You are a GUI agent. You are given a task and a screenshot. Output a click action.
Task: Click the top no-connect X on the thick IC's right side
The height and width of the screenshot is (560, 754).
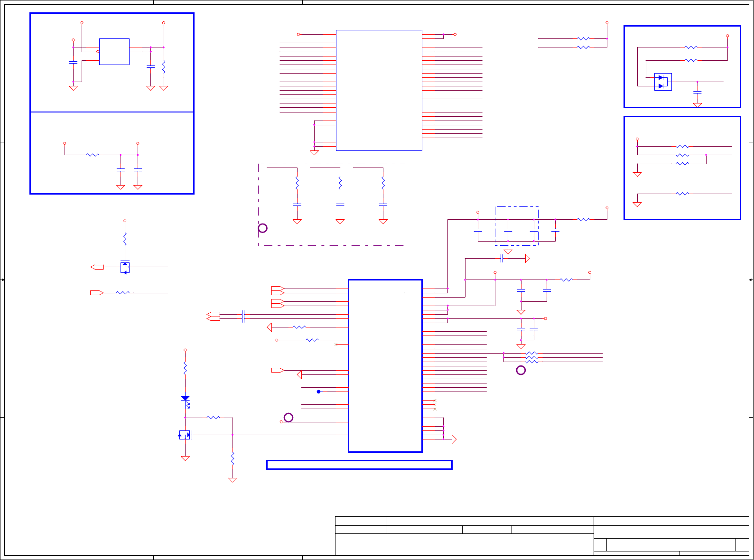tap(435, 401)
